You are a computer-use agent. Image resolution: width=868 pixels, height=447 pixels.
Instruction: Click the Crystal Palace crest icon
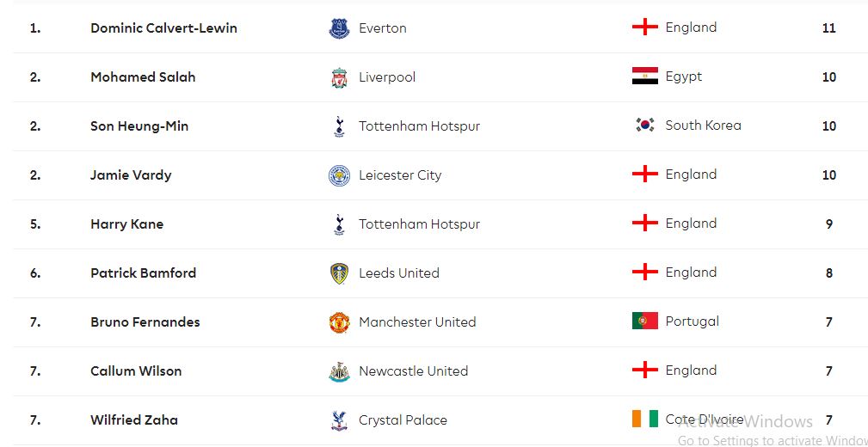(x=339, y=420)
